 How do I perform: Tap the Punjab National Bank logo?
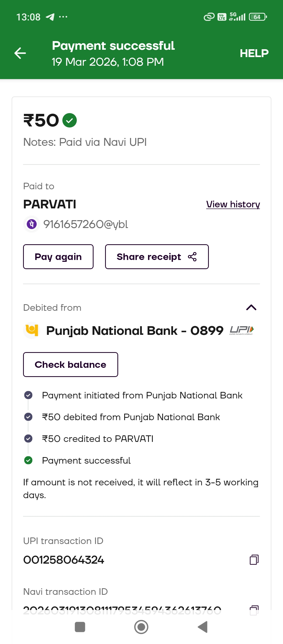click(x=32, y=330)
